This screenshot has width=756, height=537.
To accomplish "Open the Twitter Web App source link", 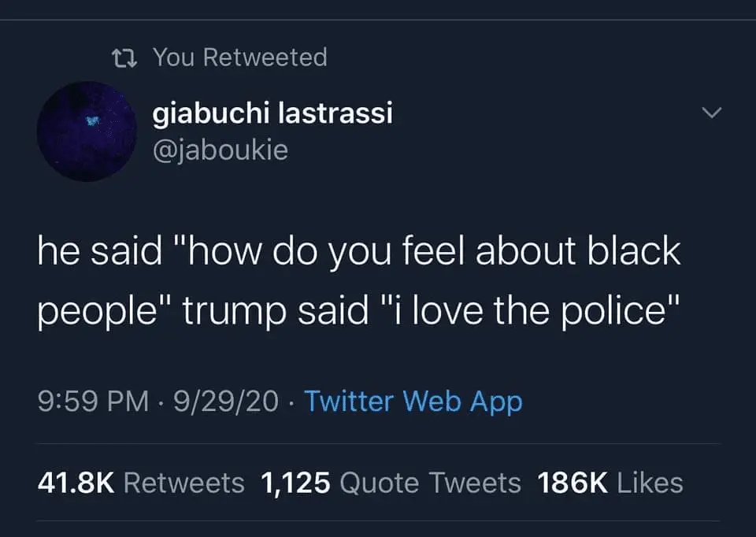I will coord(413,402).
